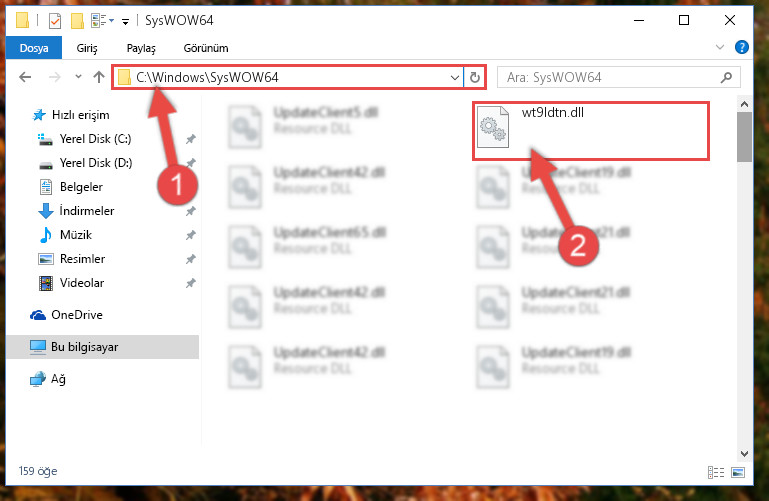
Task: Click the Back navigation arrow
Action: pyautogui.click(x=25, y=77)
